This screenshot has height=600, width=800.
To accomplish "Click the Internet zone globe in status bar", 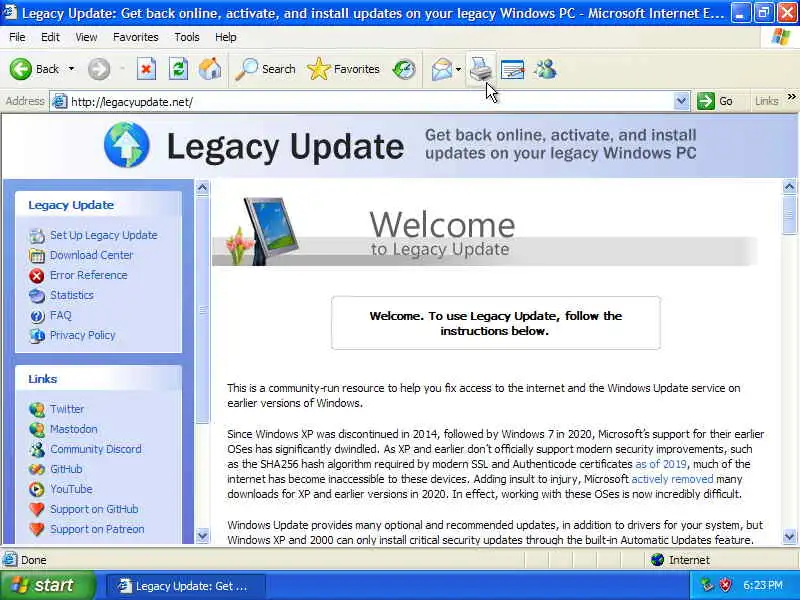I will pyautogui.click(x=658, y=560).
